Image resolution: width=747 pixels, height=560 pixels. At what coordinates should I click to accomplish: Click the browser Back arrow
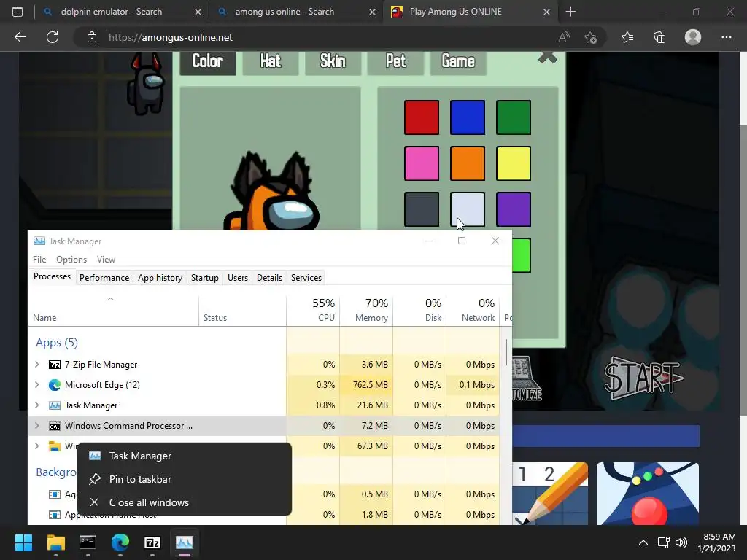coord(20,37)
